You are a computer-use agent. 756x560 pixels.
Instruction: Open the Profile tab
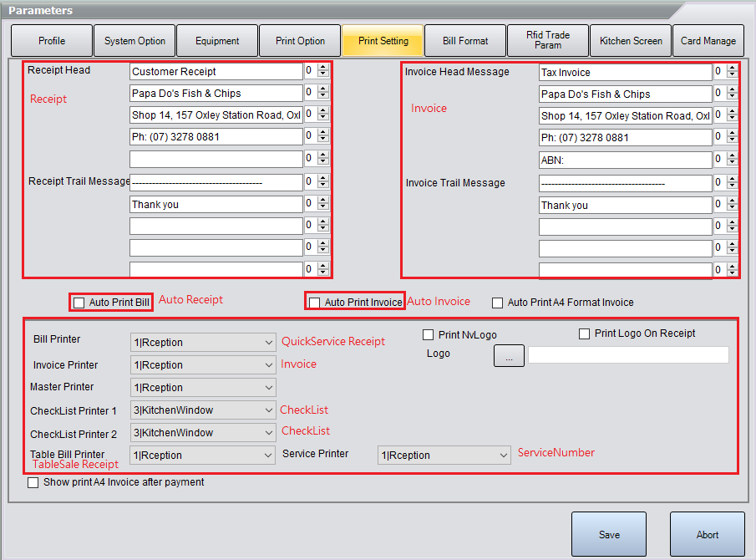pos(52,41)
